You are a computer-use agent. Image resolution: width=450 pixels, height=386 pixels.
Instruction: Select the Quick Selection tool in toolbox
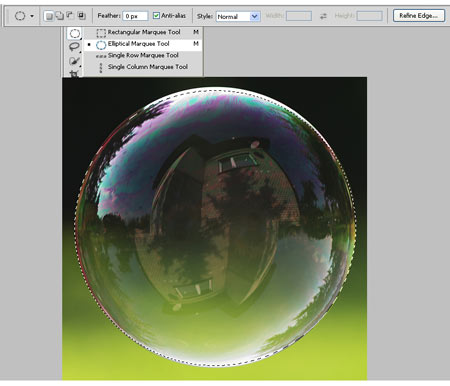click(x=74, y=61)
